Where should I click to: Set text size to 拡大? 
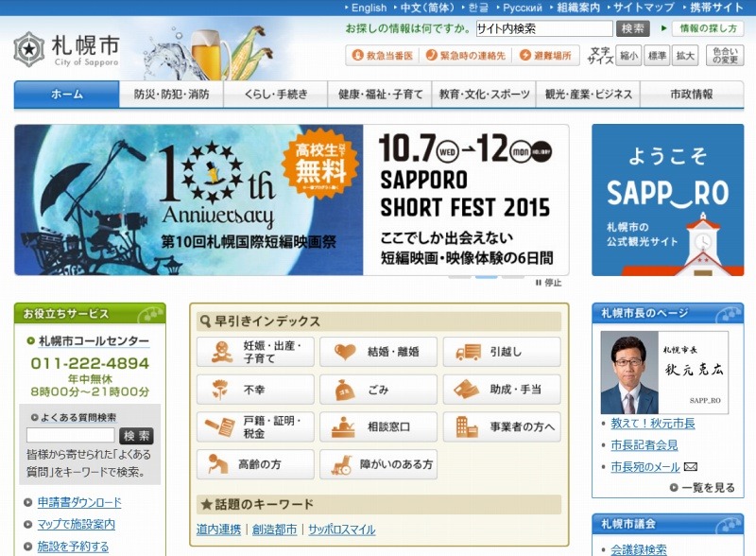click(685, 56)
